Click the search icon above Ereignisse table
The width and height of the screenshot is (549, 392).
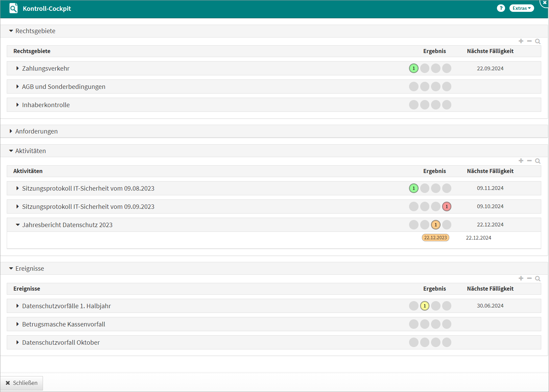point(538,279)
